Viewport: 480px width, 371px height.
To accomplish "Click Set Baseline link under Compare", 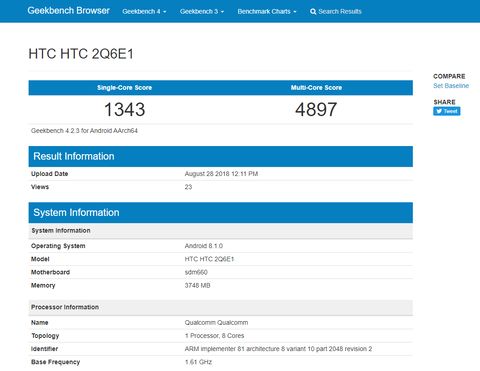I will [x=451, y=86].
